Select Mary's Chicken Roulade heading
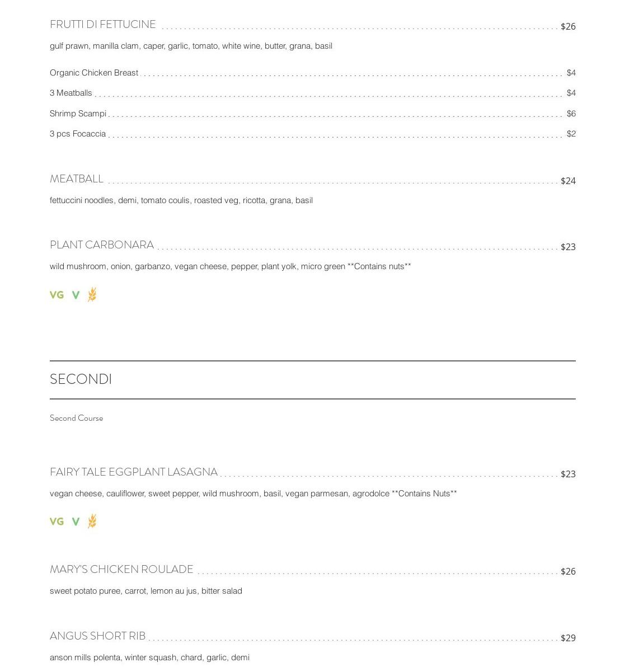This screenshot has height=672, width=625. pyautogui.click(x=121, y=570)
